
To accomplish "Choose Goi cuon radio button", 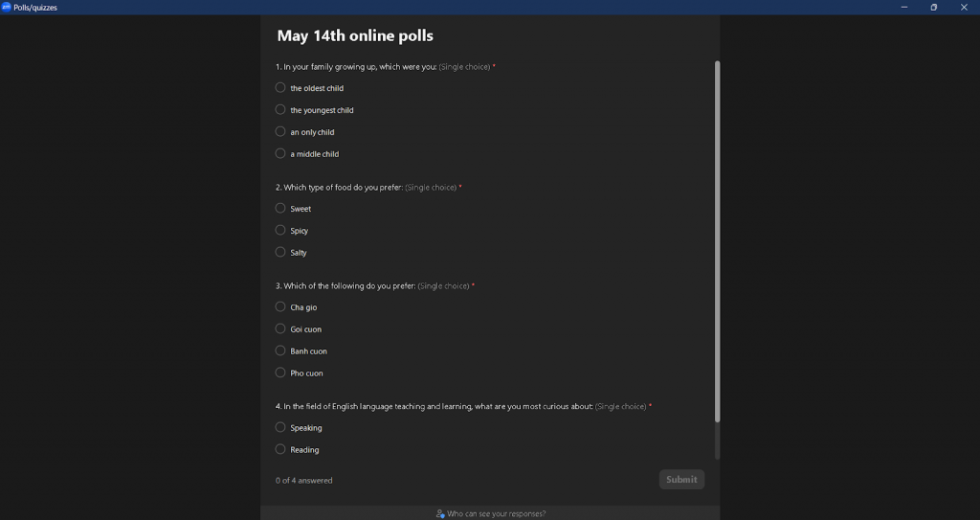I will click(280, 328).
